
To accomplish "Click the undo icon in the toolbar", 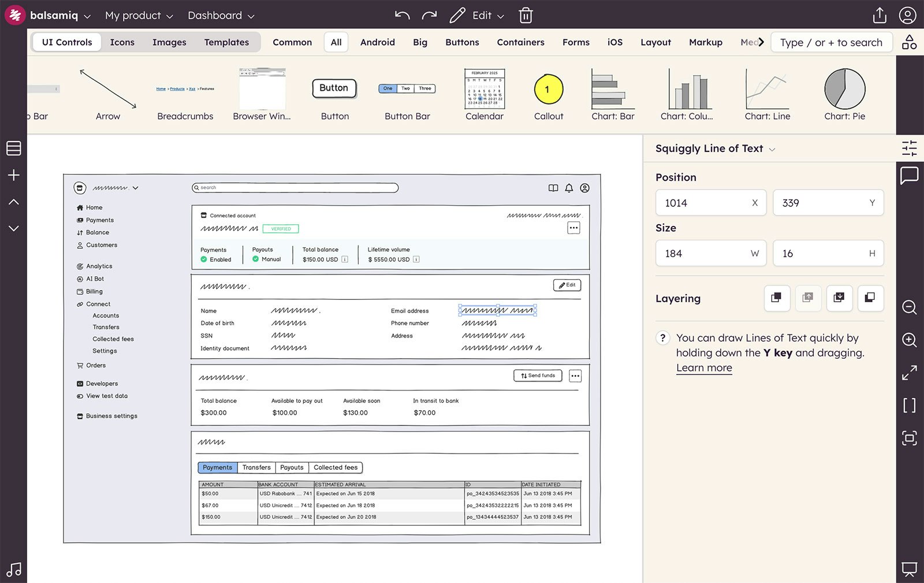I will click(x=402, y=16).
